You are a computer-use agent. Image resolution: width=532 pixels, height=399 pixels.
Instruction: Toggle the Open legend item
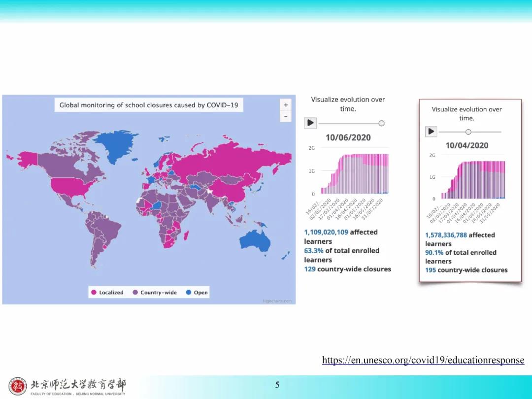[197, 293]
